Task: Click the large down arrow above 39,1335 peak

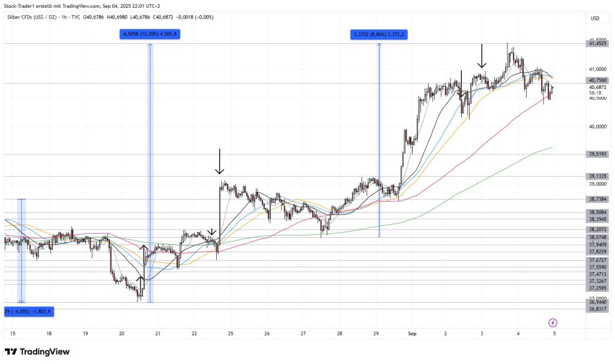Action: (x=220, y=161)
